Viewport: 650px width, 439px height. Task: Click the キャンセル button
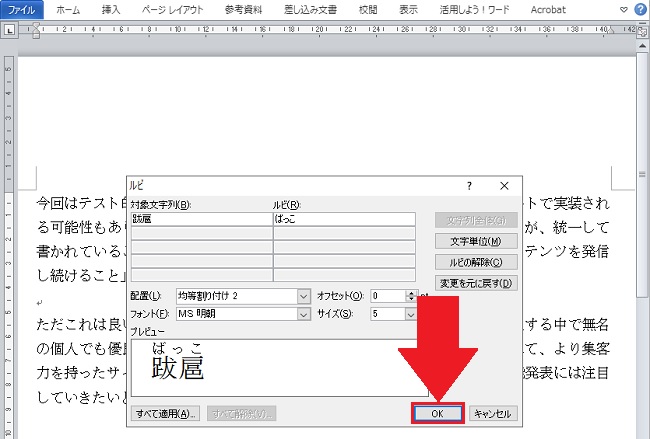click(x=493, y=413)
